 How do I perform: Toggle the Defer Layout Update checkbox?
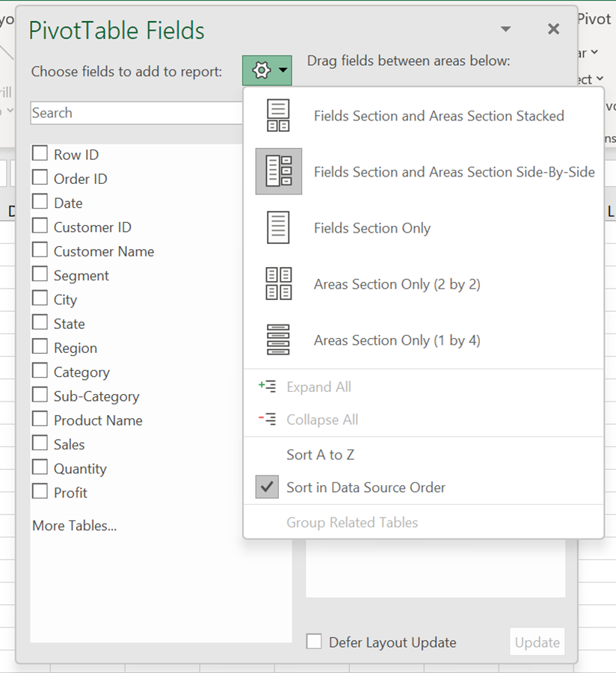tap(315, 642)
